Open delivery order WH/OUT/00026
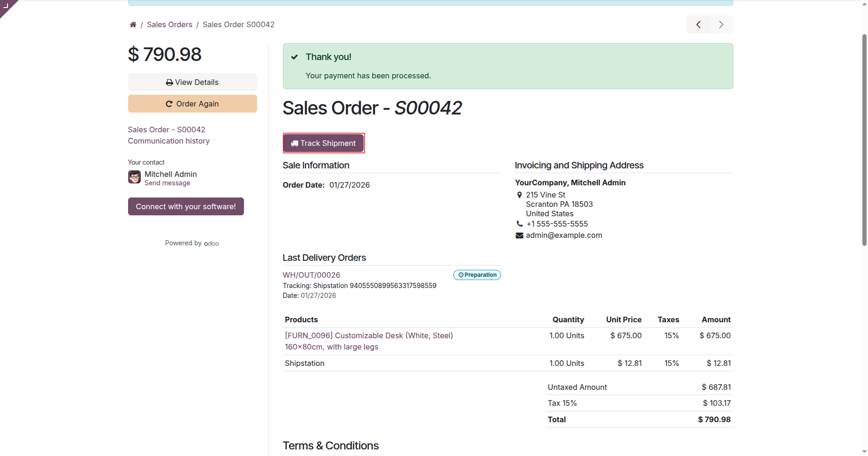This screenshot has width=868, height=456. (312, 275)
